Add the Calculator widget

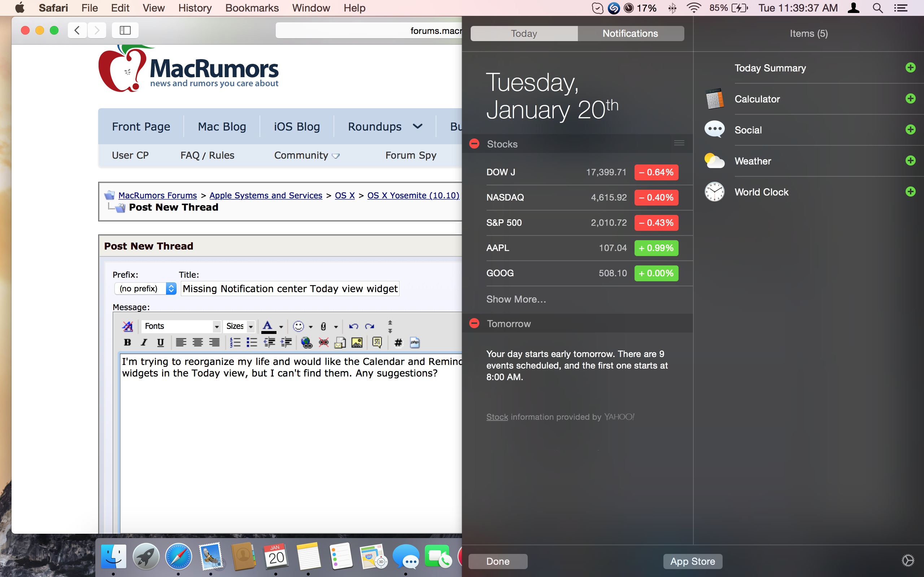[x=910, y=99]
